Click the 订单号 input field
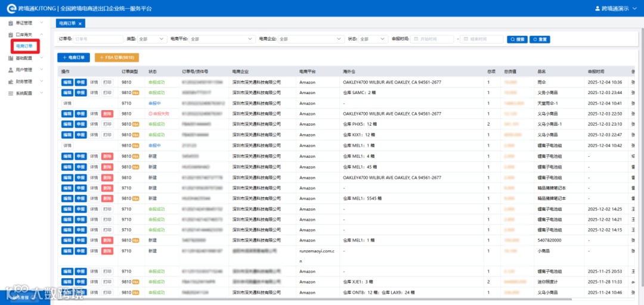This screenshot has height=305, width=644. coord(98,39)
